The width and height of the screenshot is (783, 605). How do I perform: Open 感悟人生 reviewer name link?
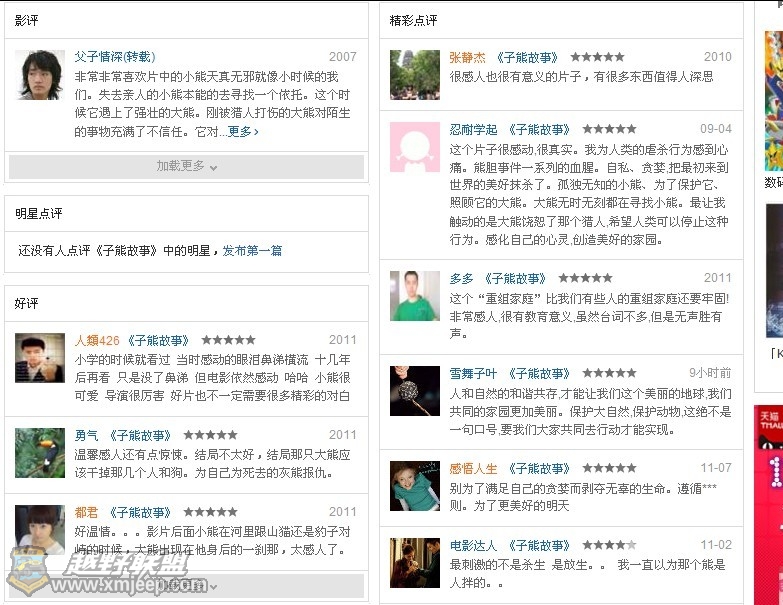(x=473, y=468)
